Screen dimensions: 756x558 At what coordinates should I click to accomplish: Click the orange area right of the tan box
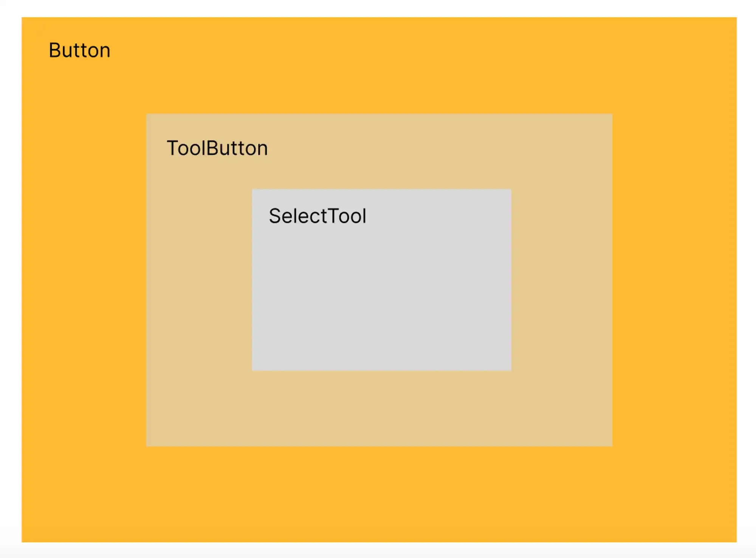[674, 280]
